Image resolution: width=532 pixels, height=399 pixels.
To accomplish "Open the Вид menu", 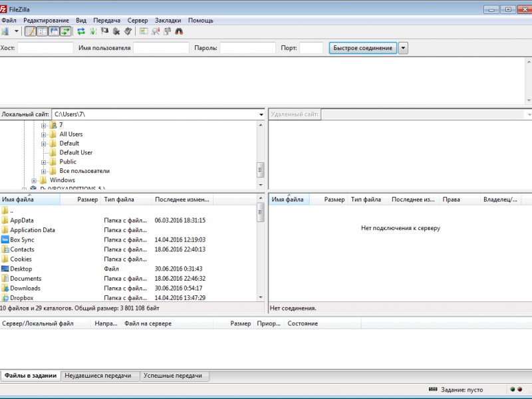I will (x=81, y=21).
